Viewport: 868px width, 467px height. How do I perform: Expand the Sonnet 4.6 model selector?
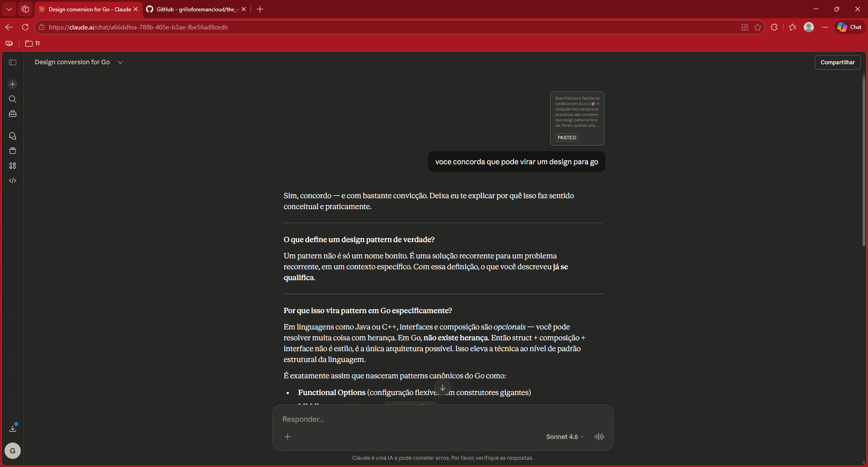pos(565,437)
